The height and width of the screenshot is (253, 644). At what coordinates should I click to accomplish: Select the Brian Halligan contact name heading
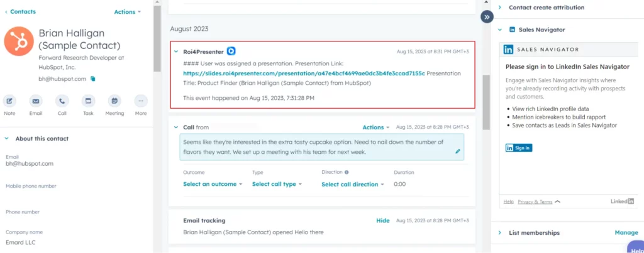[x=79, y=40]
